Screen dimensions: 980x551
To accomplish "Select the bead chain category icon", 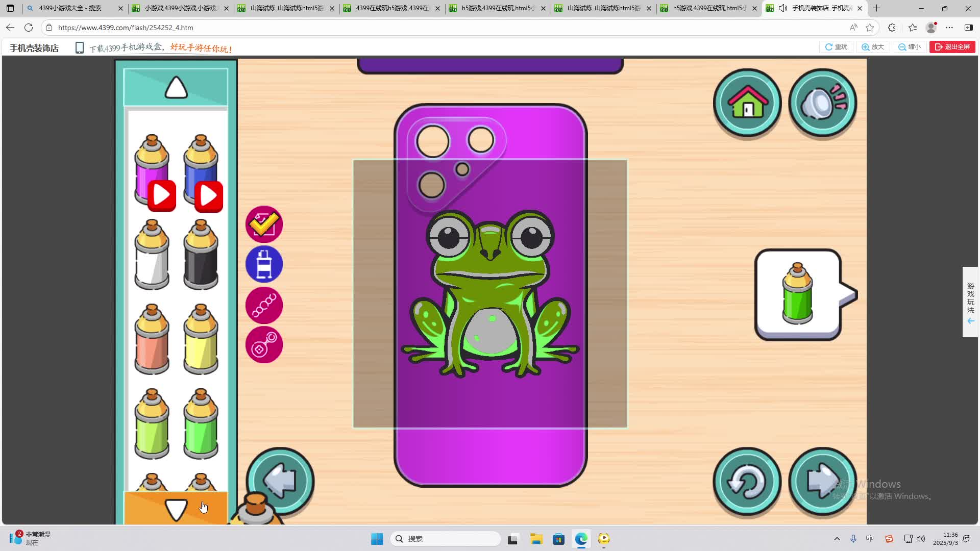I will (x=264, y=305).
